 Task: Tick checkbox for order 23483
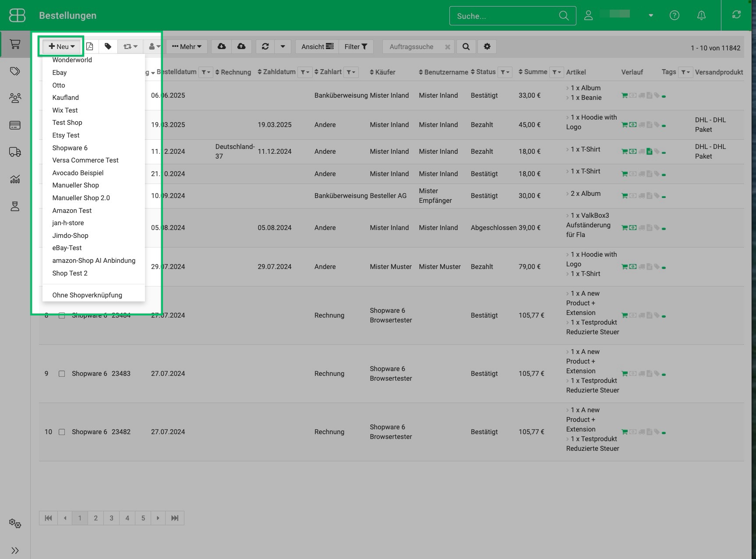(x=62, y=374)
